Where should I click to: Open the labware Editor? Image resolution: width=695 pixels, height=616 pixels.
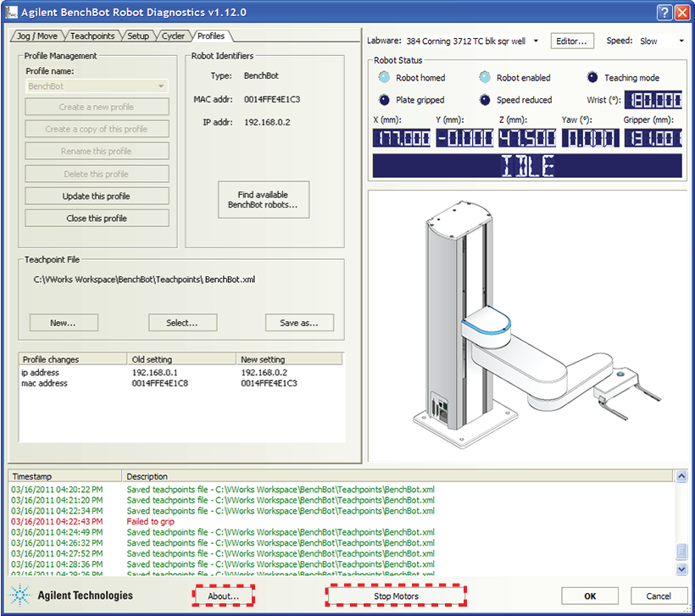click(x=572, y=41)
